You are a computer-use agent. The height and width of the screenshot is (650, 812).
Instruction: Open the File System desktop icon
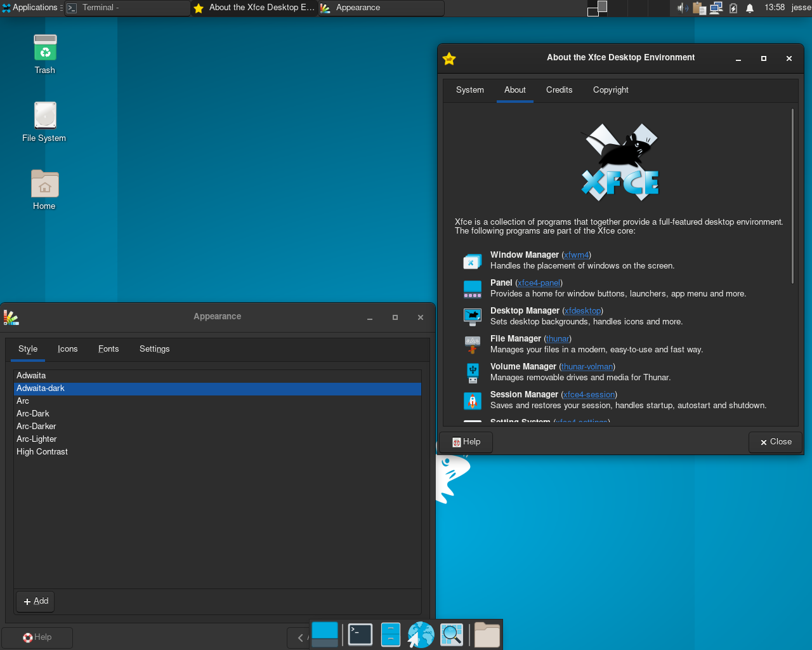[x=45, y=116]
